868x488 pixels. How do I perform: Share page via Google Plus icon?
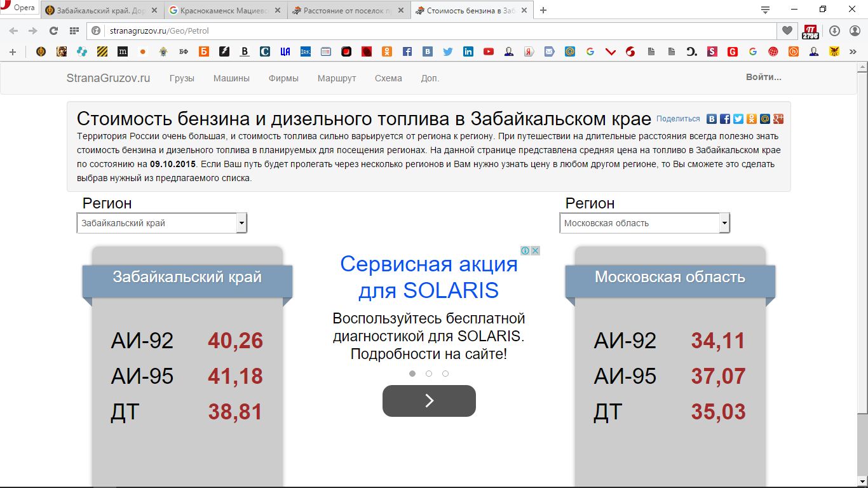[x=778, y=119]
